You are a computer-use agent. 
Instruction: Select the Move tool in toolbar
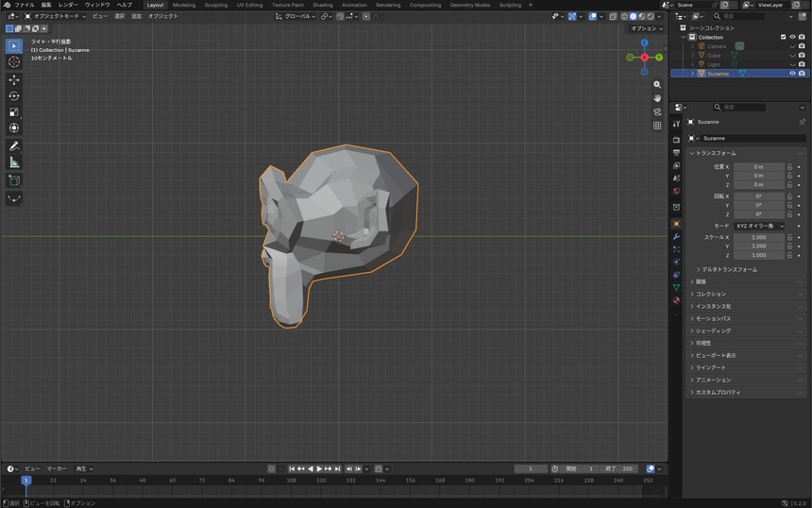[x=14, y=79]
